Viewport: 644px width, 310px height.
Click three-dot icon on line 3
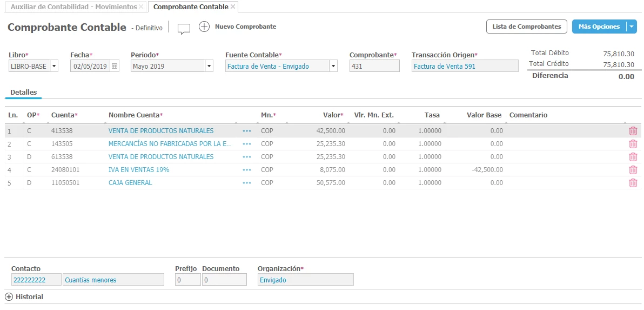pyautogui.click(x=247, y=157)
